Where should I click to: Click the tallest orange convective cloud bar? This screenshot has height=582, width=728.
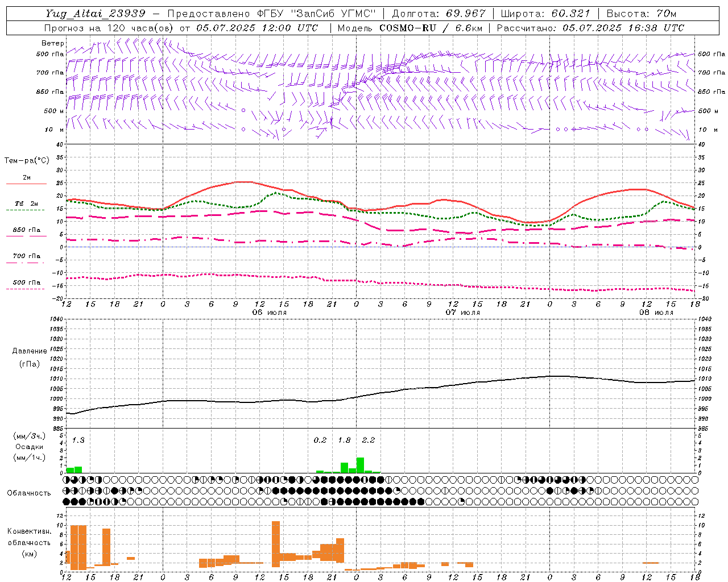point(276,544)
